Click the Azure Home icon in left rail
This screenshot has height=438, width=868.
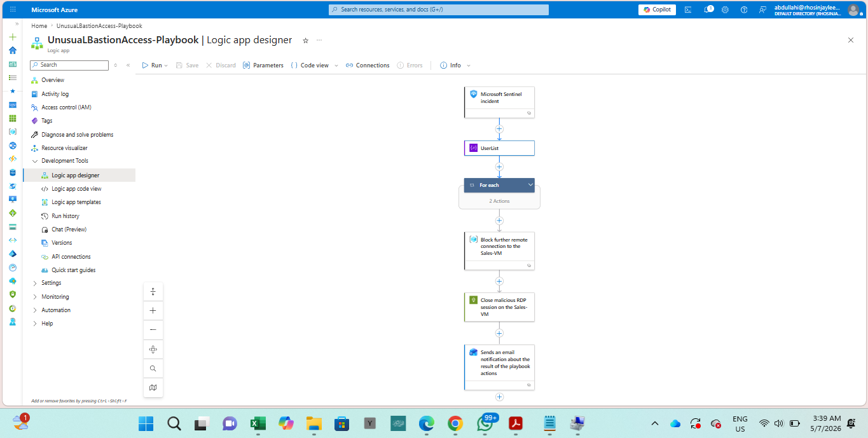coord(13,50)
